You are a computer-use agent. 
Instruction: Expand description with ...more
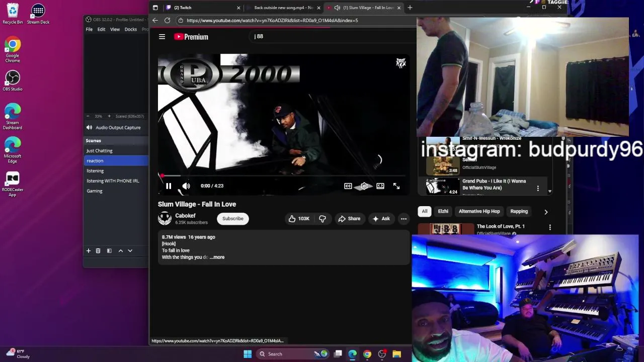point(217,257)
